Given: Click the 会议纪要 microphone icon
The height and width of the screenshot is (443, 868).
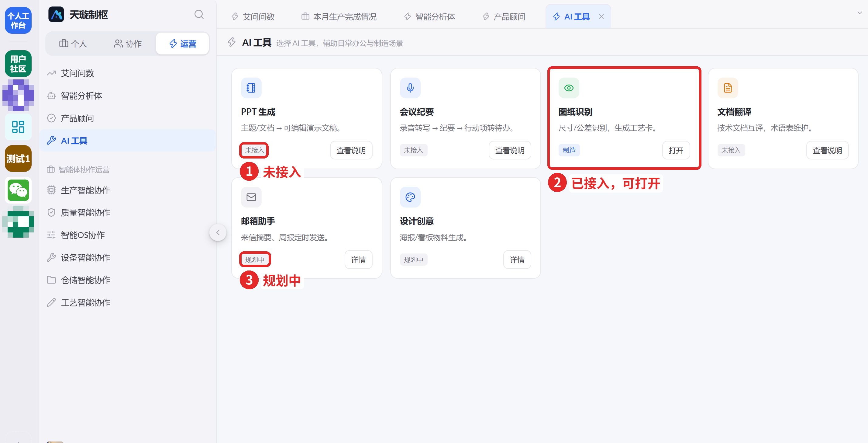Looking at the screenshot, I should coord(410,88).
